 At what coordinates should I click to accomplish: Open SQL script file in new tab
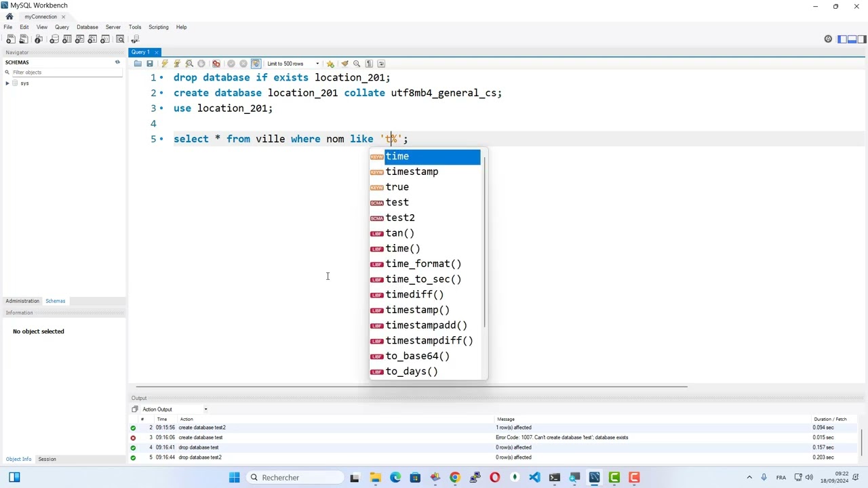click(x=24, y=39)
